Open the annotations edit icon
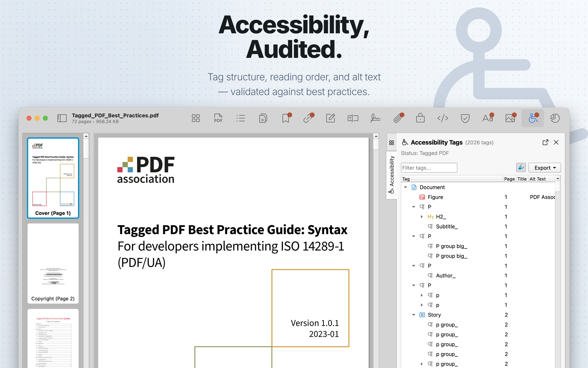This screenshot has height=368, width=588. (331, 118)
